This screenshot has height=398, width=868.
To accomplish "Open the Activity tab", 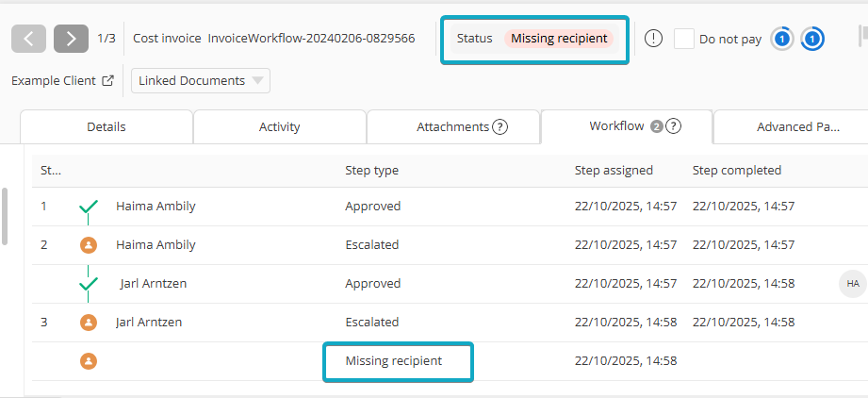I will click(x=279, y=127).
